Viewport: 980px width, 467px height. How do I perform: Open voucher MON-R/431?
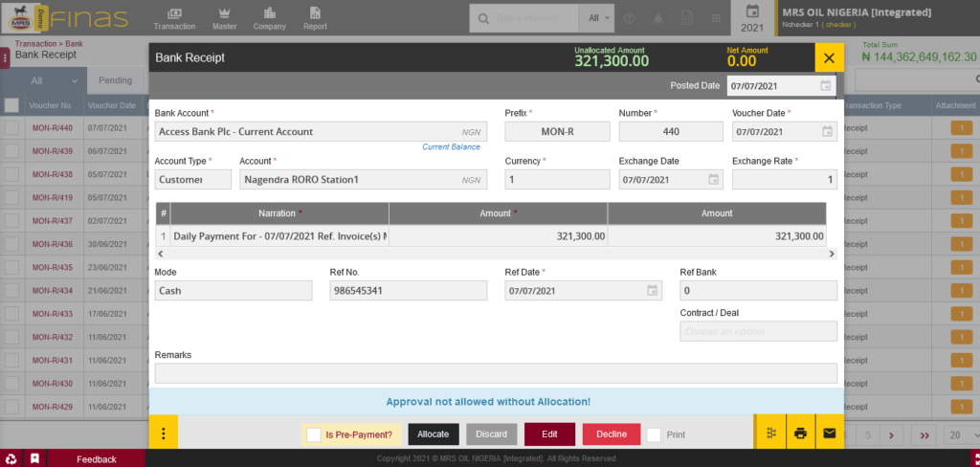[x=53, y=360]
